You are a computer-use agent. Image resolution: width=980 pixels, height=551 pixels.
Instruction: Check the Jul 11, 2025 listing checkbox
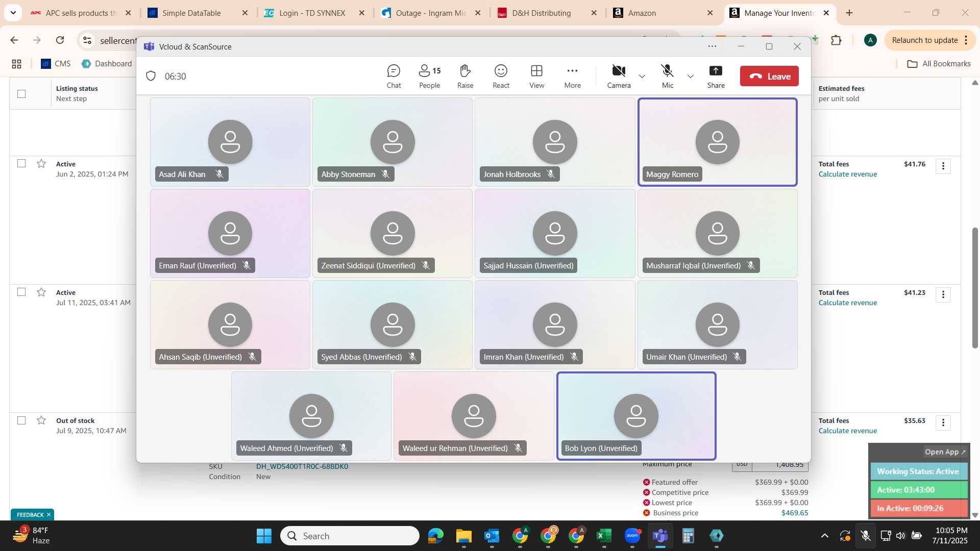click(21, 292)
